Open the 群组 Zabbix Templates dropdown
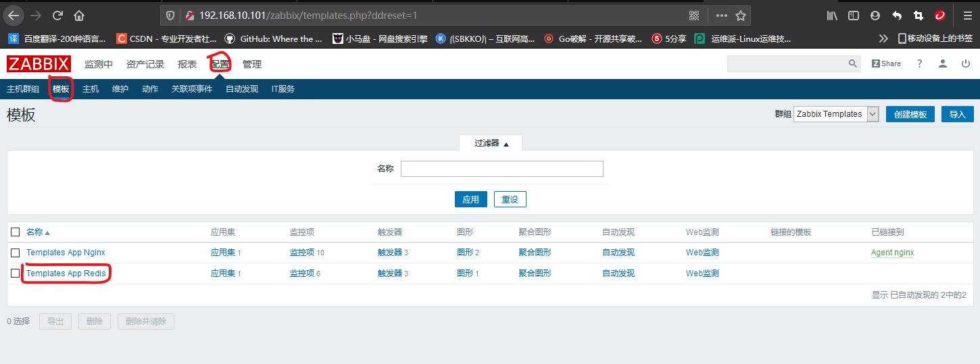This screenshot has height=364, width=980. [836, 114]
